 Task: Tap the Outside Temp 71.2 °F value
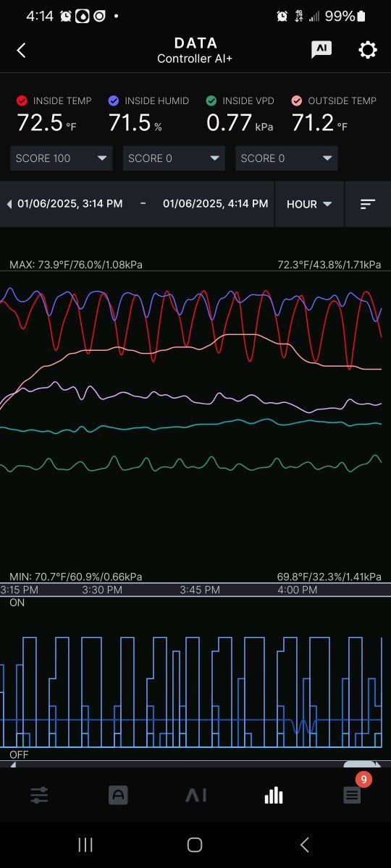pyautogui.click(x=319, y=123)
